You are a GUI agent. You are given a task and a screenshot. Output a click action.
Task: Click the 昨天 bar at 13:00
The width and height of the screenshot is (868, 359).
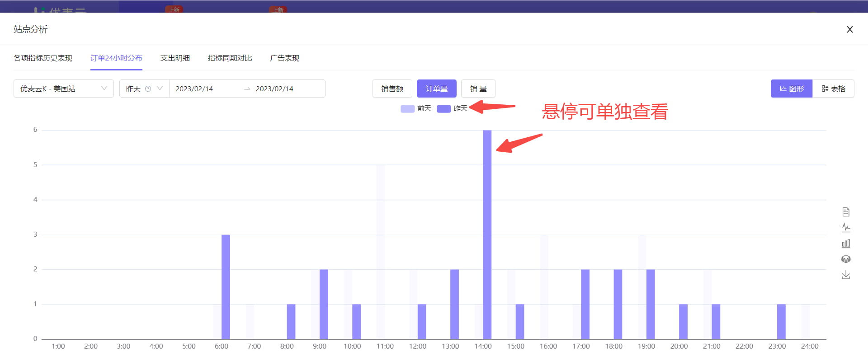tap(455, 304)
